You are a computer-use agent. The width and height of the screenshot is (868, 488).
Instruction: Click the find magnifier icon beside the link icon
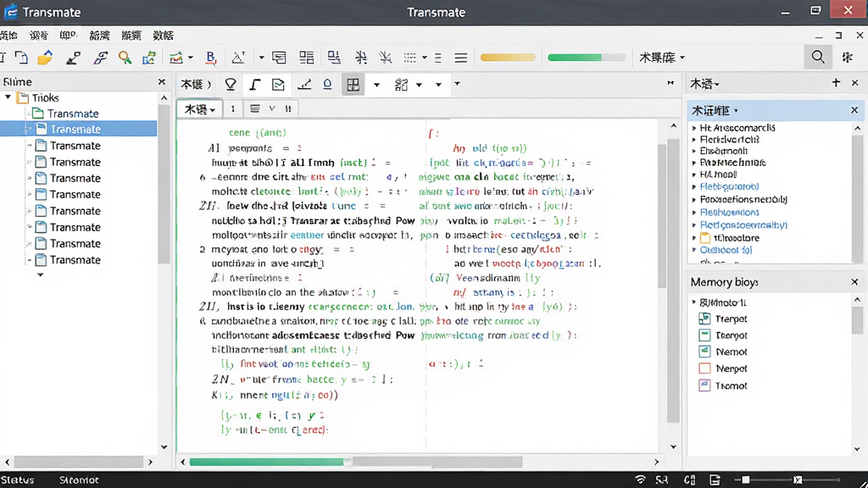(x=125, y=57)
